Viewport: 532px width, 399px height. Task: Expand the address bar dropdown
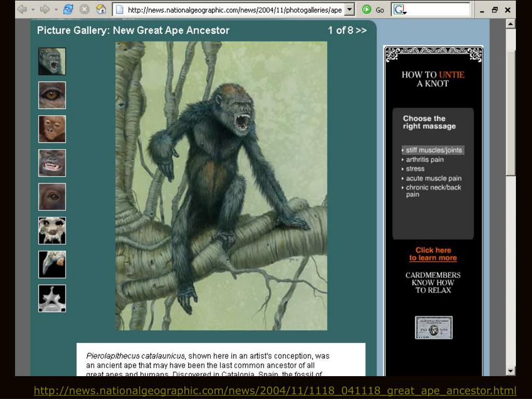(349, 9)
